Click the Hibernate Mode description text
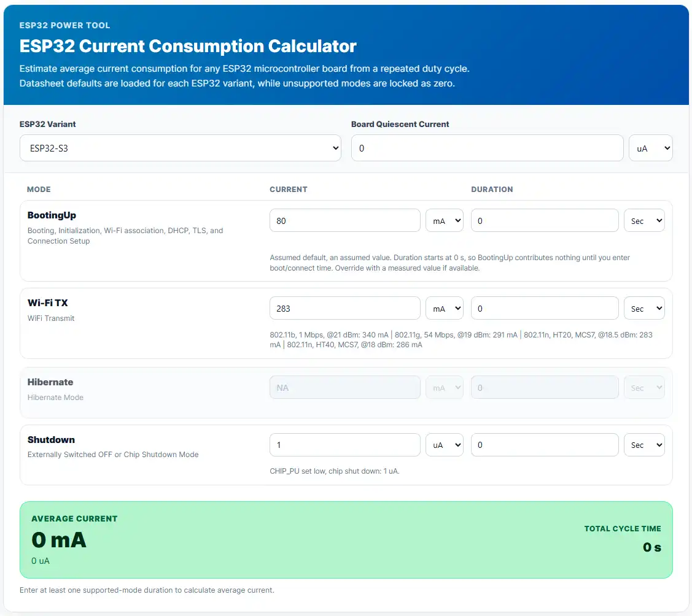 pyautogui.click(x=55, y=398)
